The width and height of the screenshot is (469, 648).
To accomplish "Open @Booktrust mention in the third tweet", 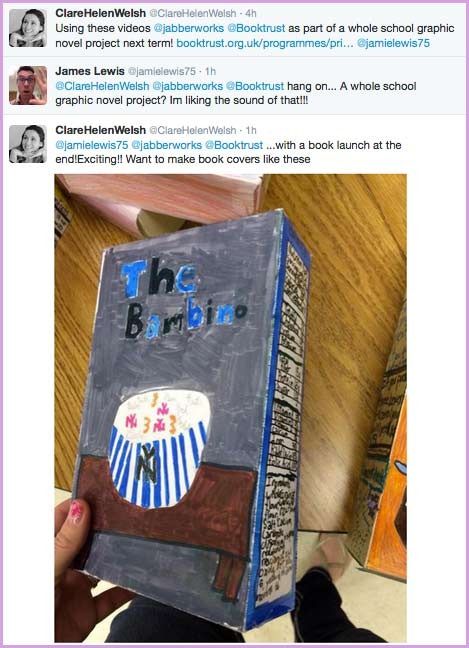I will pos(234,145).
